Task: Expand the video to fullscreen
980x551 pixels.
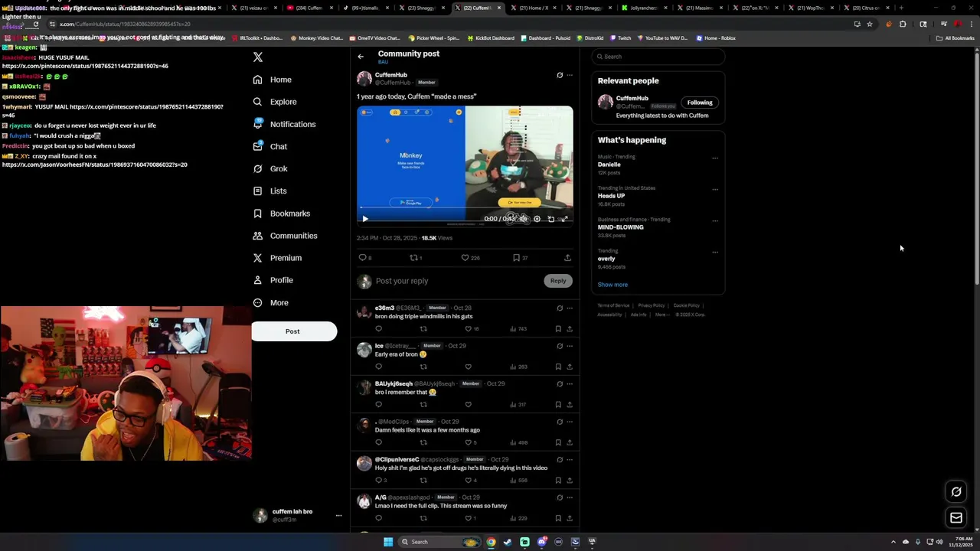Action: tap(564, 219)
